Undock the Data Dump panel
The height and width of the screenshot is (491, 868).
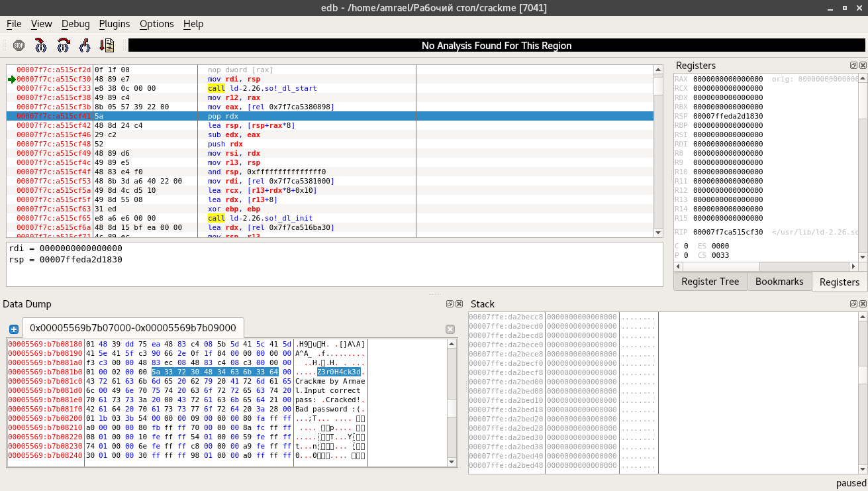450,304
